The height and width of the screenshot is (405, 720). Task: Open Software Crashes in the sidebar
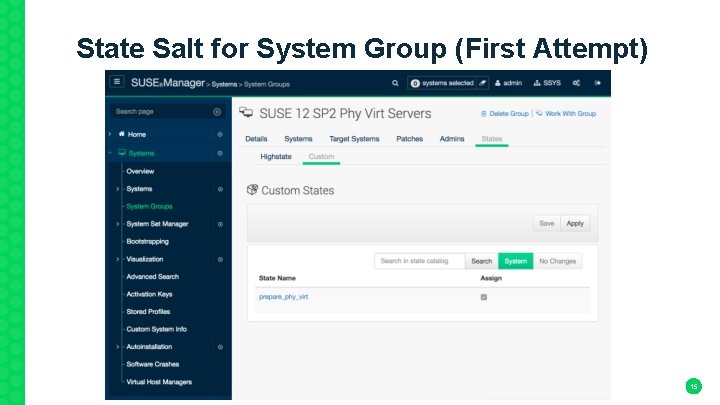click(x=152, y=364)
